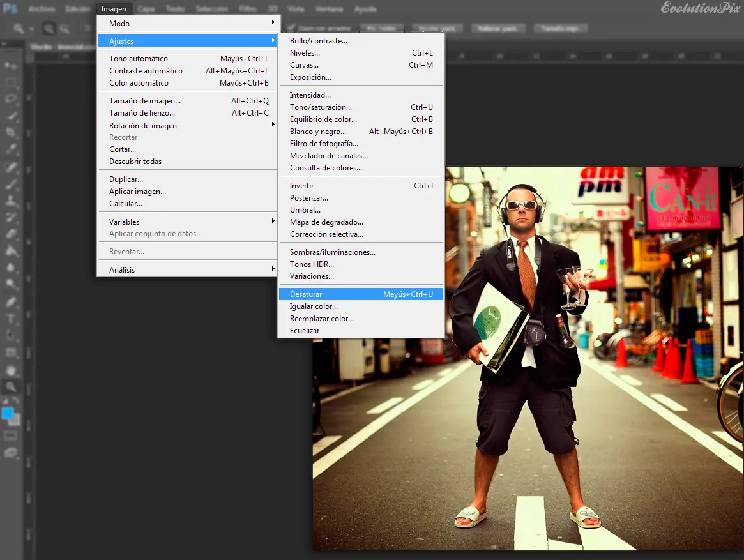This screenshot has width=744, height=560.
Task: Select the Pen tool
Action: click(11, 302)
